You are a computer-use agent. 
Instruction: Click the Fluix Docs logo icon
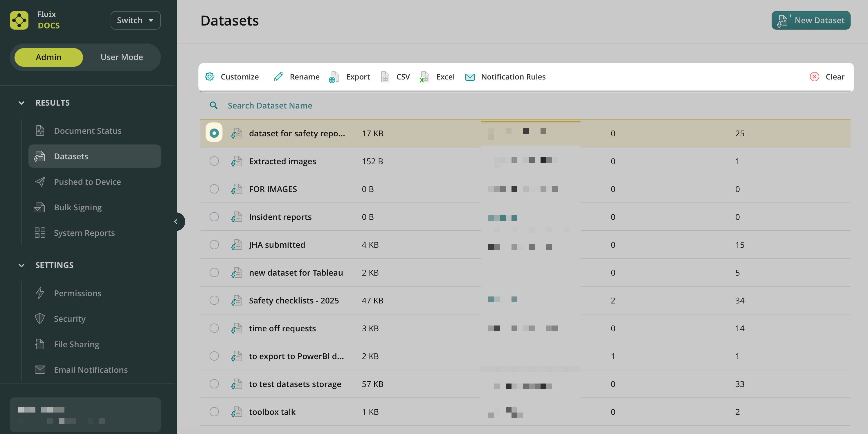tap(19, 20)
